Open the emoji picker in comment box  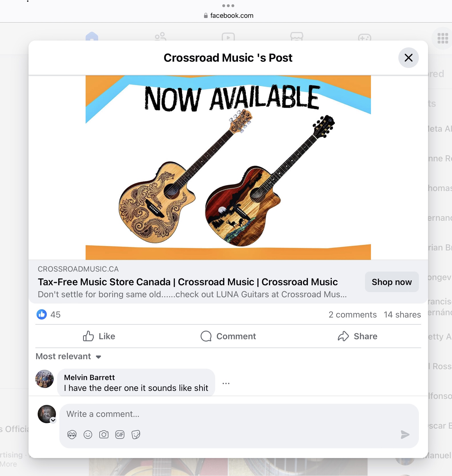(x=88, y=435)
